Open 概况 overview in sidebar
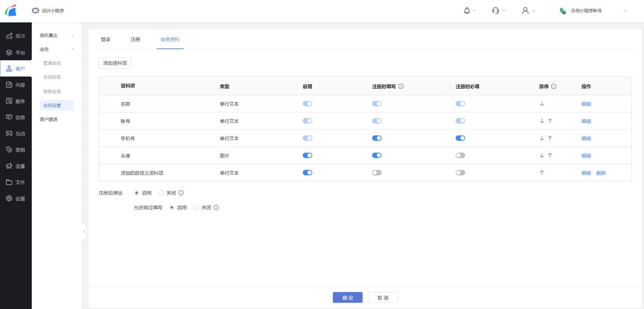The height and width of the screenshot is (309, 644). click(16, 36)
